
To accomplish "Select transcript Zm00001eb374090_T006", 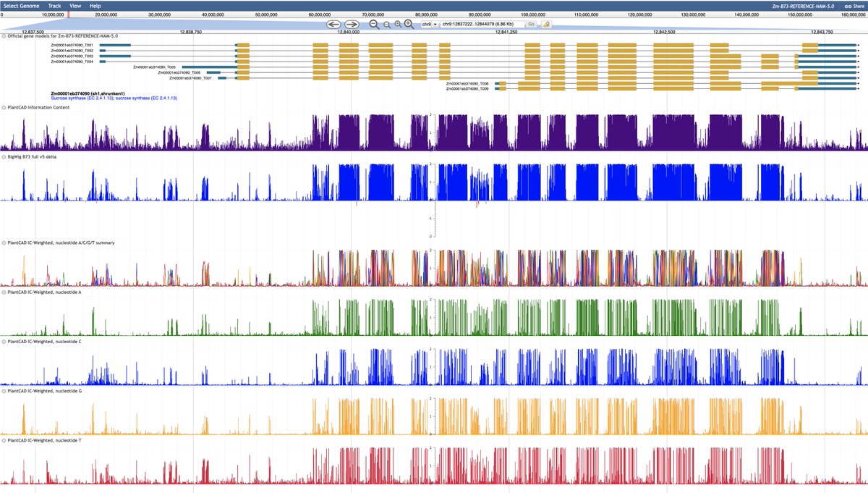I will (x=179, y=72).
